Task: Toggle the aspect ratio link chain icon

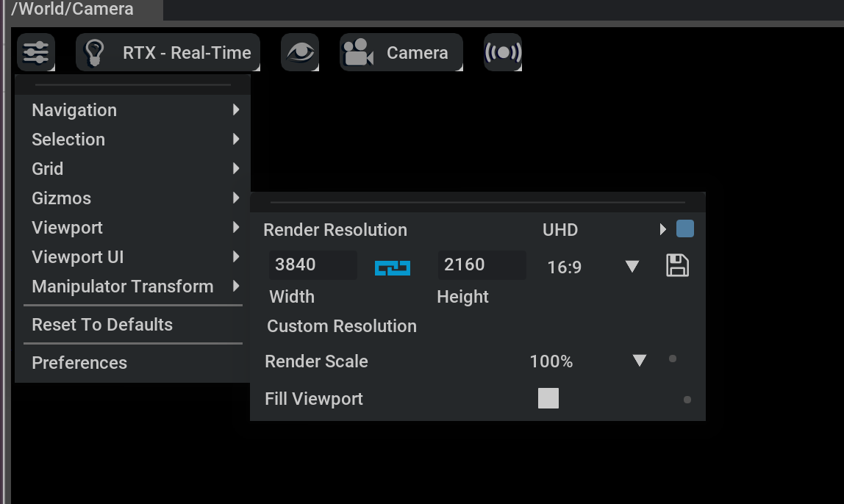Action: coord(393,267)
